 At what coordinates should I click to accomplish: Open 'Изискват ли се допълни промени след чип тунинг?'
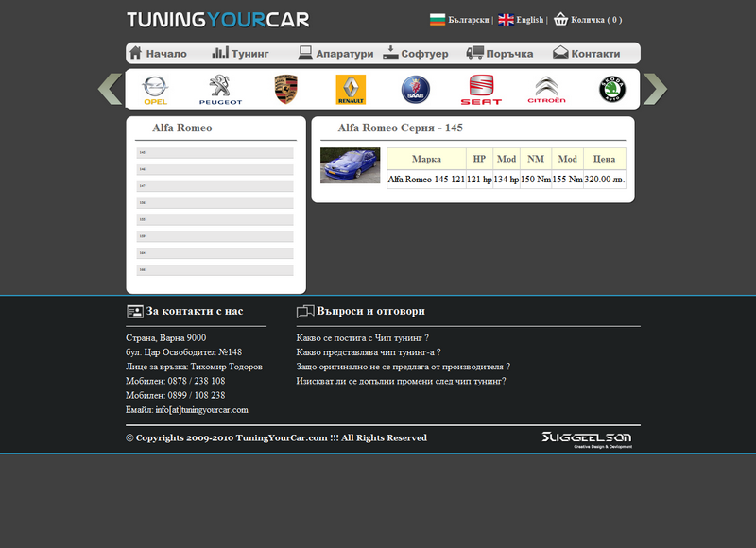(x=401, y=382)
